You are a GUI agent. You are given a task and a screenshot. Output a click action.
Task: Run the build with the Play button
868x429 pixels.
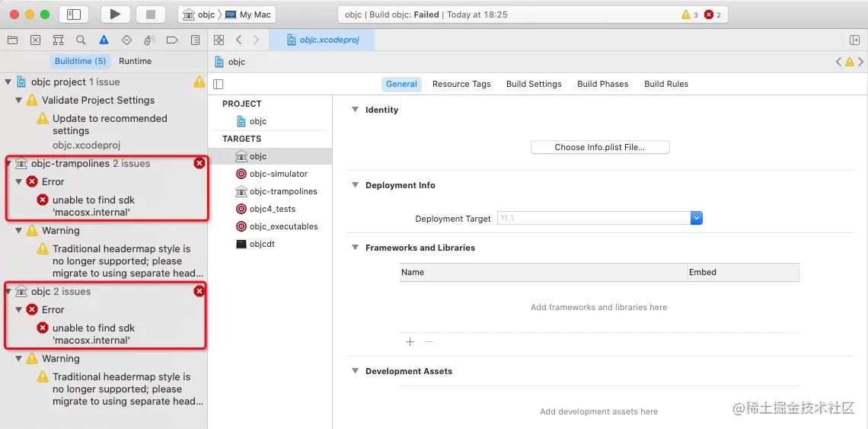pyautogui.click(x=115, y=14)
